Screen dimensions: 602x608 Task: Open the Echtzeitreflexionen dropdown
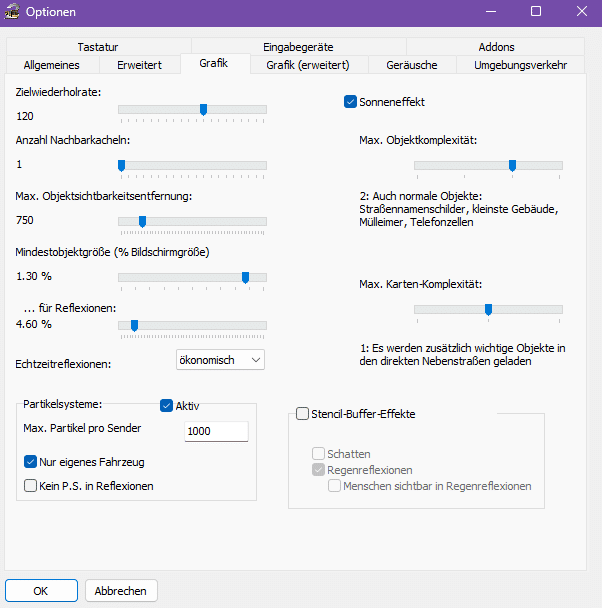pos(220,359)
